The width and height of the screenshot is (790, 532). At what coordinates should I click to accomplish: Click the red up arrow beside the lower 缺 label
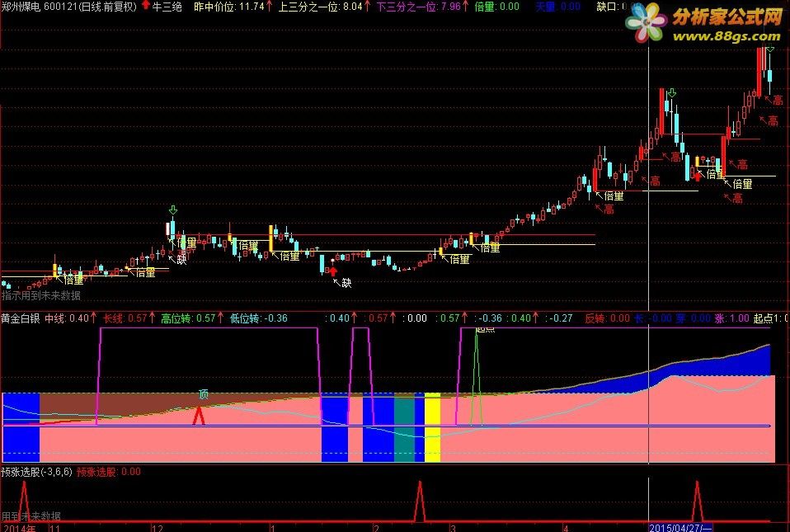332,271
